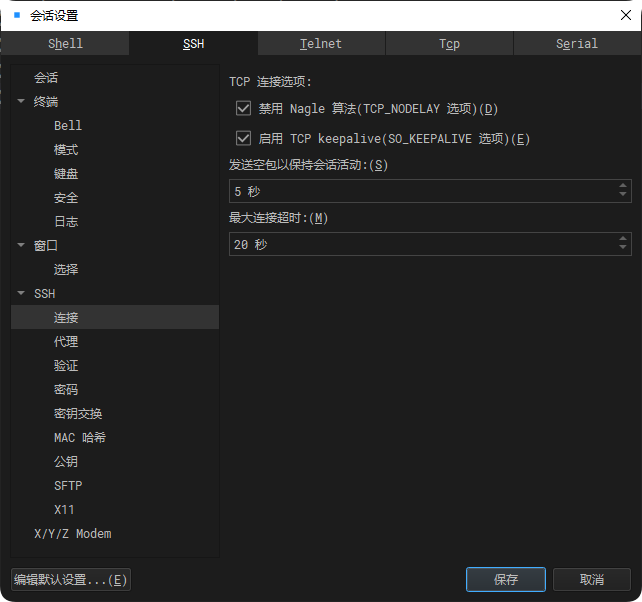Increase the 发送空包 interval with up arrow
The image size is (642, 602).
point(624,186)
